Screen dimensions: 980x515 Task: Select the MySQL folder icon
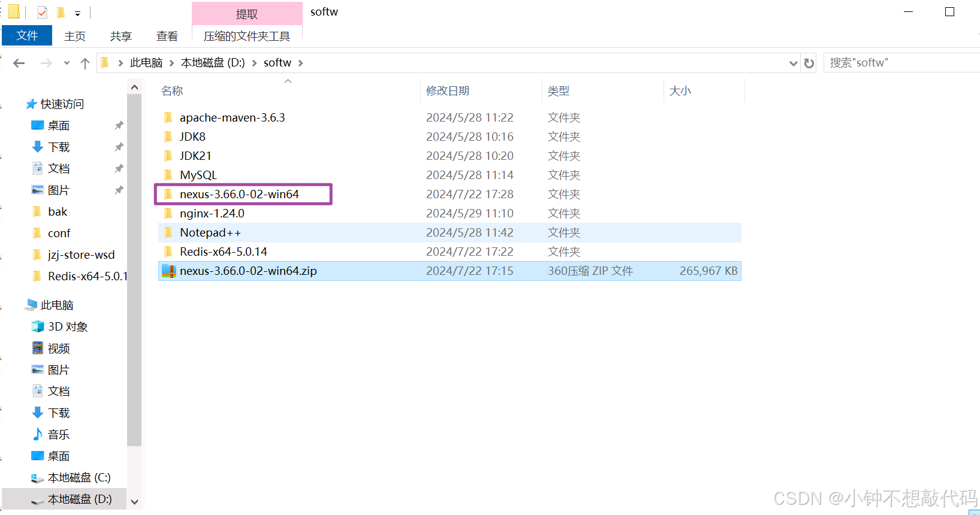[168, 175]
